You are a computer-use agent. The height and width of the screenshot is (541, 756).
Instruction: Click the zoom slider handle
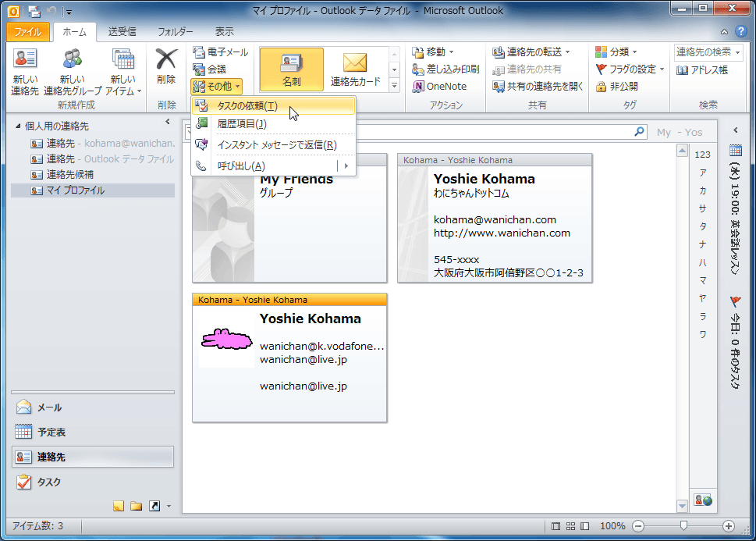(x=683, y=525)
